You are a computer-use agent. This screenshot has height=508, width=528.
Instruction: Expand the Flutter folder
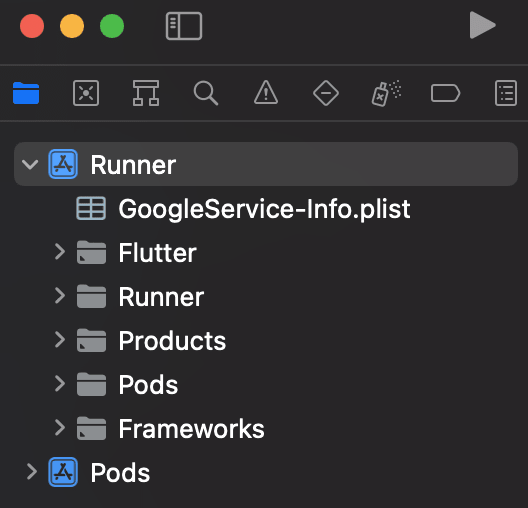coord(60,252)
